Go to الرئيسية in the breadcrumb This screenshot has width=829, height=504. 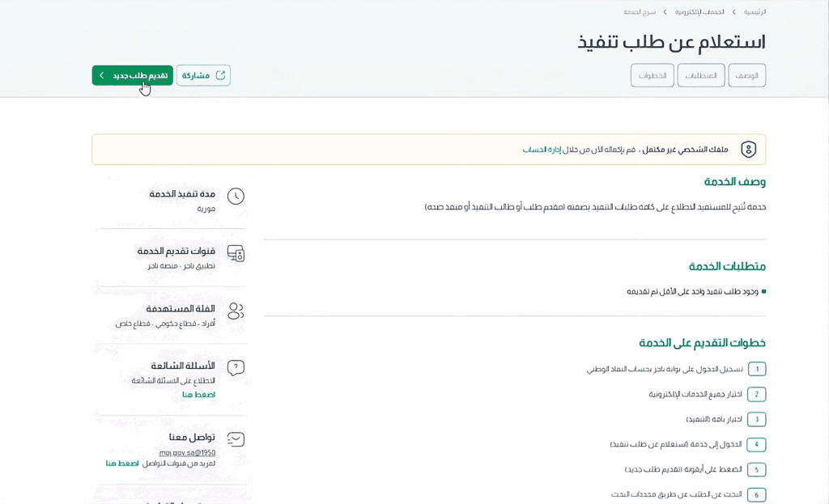[x=755, y=12]
